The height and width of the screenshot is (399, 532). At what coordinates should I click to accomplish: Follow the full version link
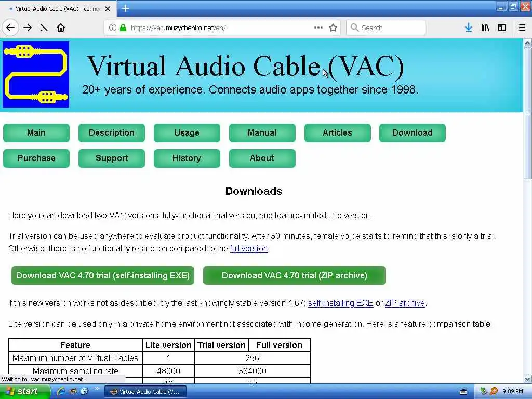249,249
